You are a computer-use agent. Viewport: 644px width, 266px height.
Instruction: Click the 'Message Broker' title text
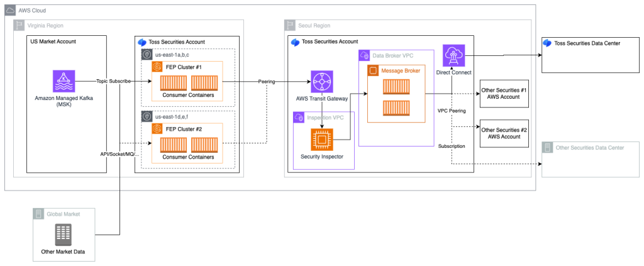pos(401,71)
